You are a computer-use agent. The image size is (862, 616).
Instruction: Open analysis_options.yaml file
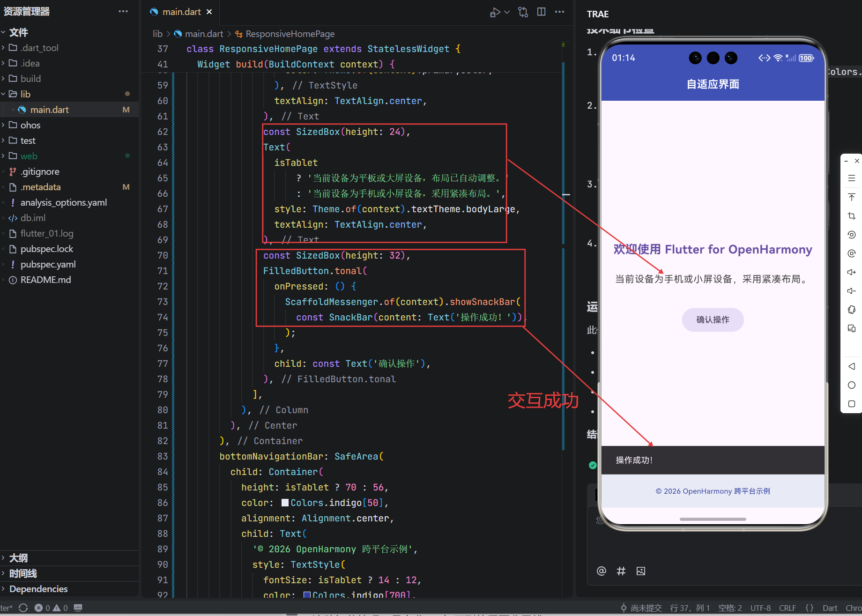[63, 202]
